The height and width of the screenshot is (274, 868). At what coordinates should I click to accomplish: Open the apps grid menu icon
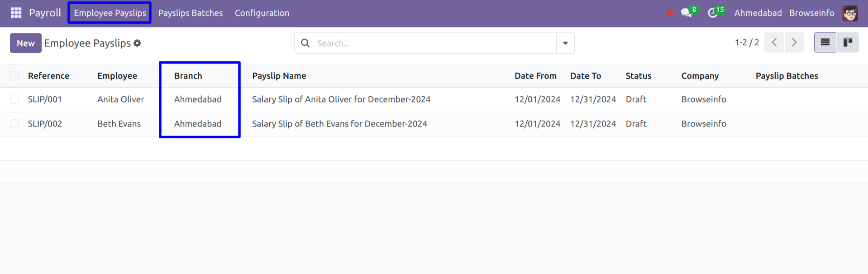click(x=16, y=13)
